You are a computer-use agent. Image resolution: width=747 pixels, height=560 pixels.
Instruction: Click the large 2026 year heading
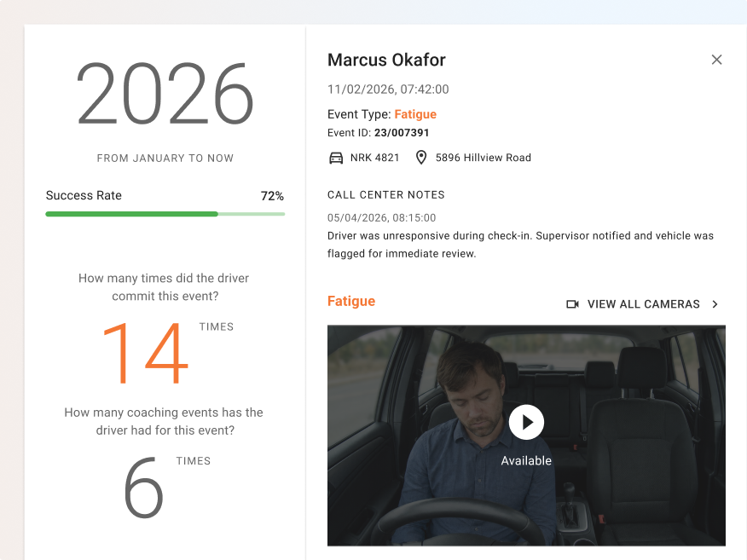pos(165,94)
